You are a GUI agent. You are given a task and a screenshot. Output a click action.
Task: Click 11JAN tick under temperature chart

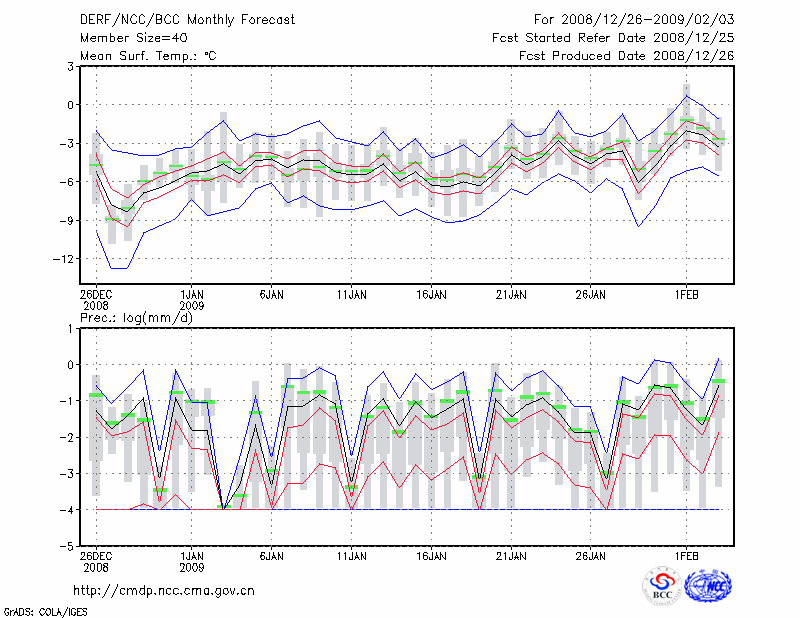[x=351, y=296]
